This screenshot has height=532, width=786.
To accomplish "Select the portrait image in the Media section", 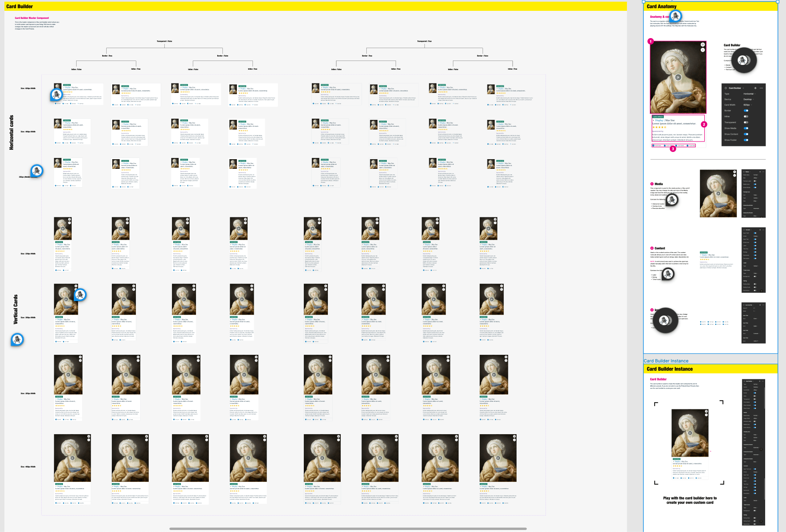I will (x=718, y=194).
